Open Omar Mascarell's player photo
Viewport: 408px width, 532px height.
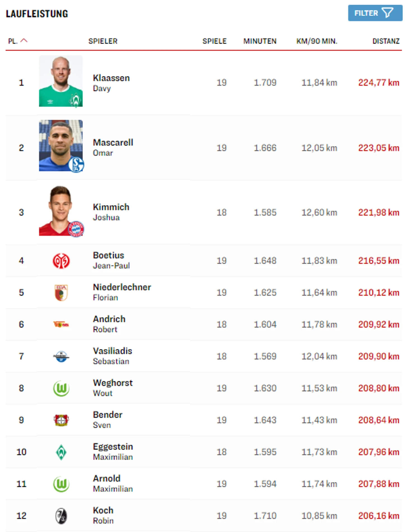point(61,146)
